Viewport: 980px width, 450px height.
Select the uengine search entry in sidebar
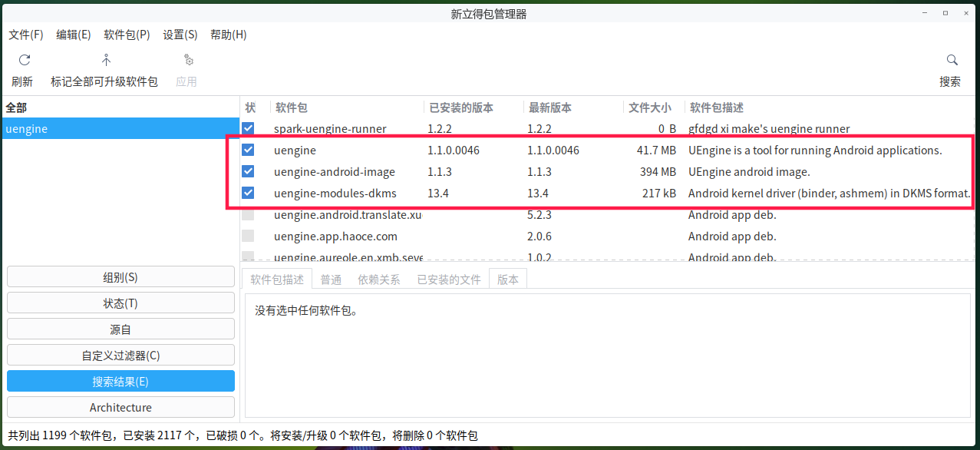pyautogui.click(x=120, y=128)
